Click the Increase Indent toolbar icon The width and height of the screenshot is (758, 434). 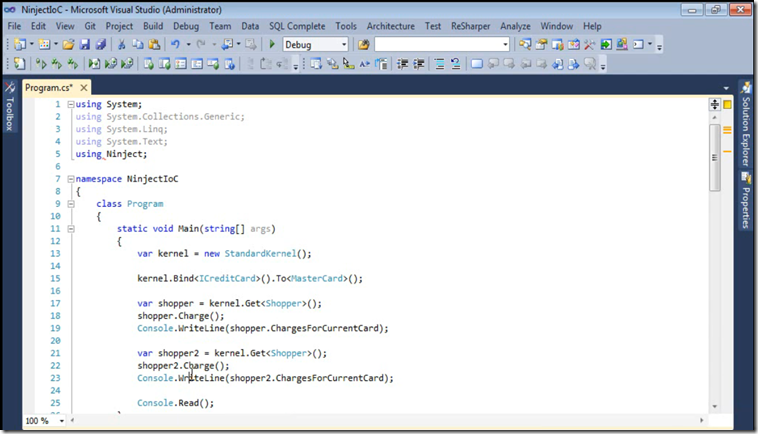(419, 64)
